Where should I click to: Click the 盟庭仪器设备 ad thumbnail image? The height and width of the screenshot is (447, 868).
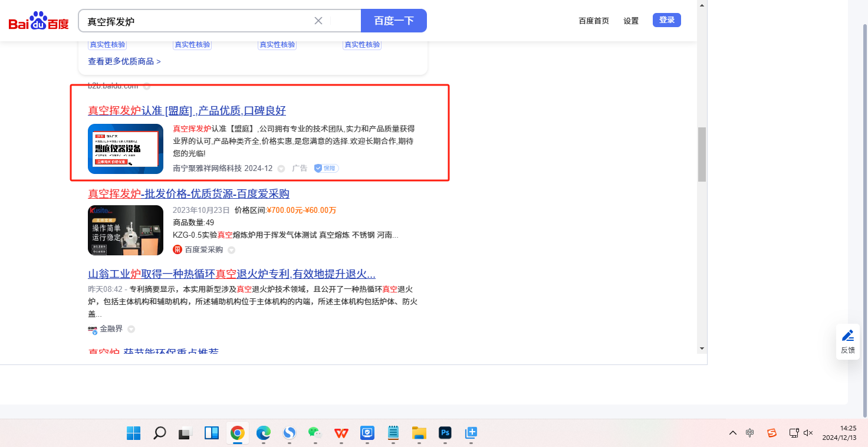point(126,149)
